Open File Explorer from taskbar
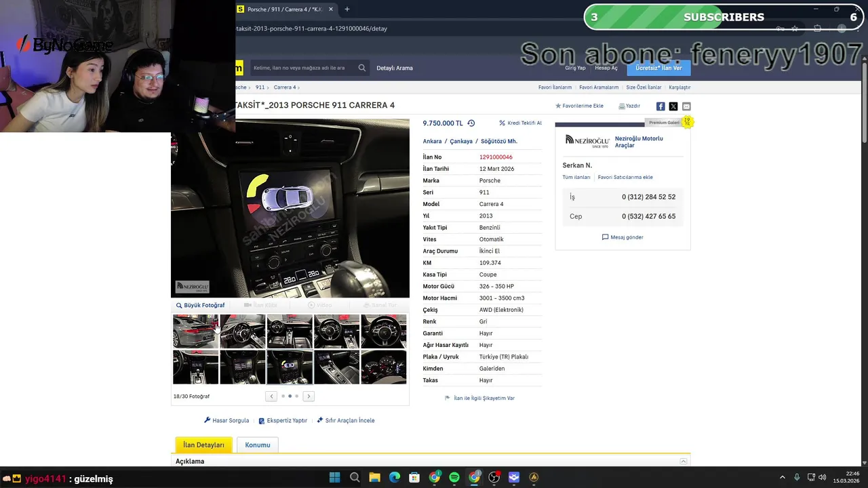Image resolution: width=868 pixels, height=488 pixels. [374, 477]
